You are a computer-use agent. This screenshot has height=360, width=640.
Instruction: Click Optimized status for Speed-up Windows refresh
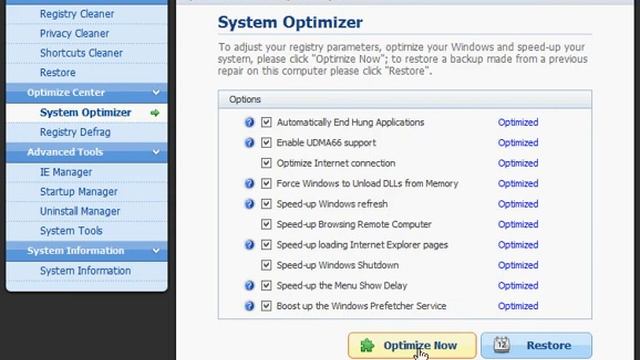point(518,204)
